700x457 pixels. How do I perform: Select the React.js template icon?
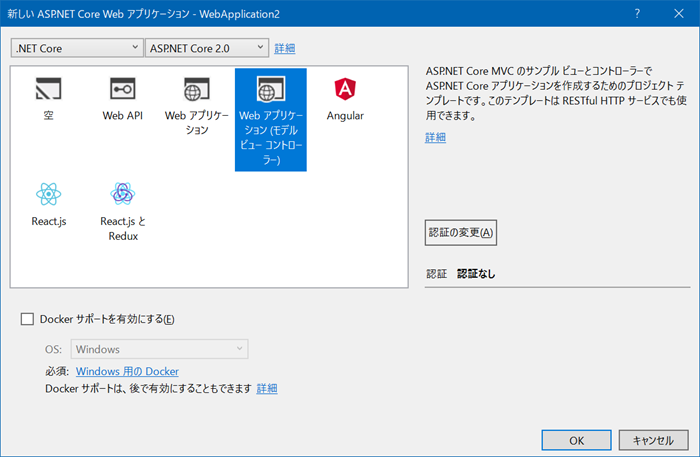pyautogui.click(x=48, y=194)
